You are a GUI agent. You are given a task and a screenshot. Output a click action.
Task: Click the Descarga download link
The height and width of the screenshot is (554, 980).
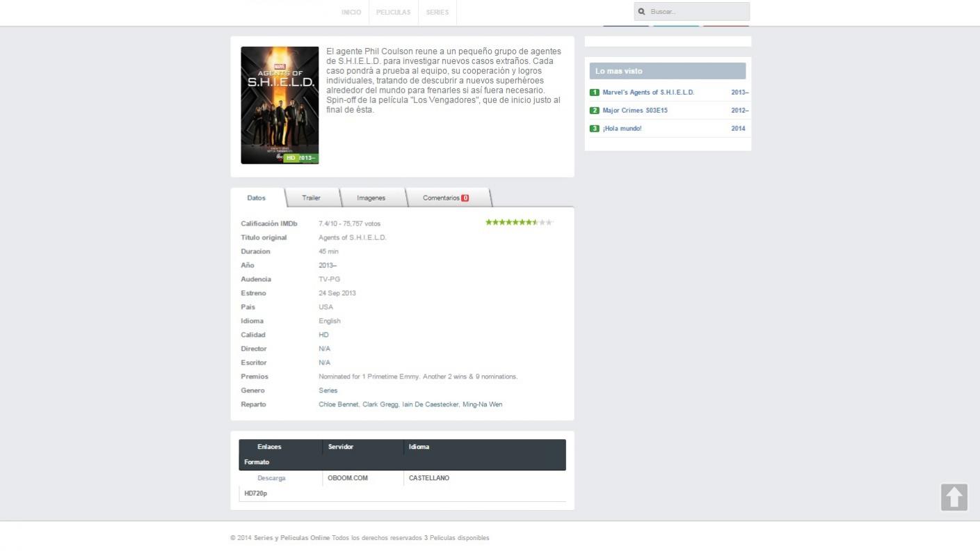pyautogui.click(x=271, y=478)
